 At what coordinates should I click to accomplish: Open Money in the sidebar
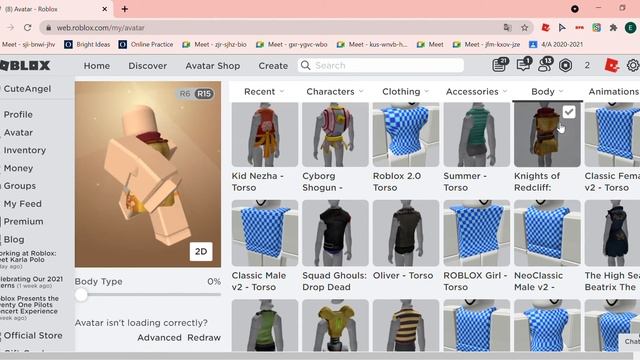point(18,168)
